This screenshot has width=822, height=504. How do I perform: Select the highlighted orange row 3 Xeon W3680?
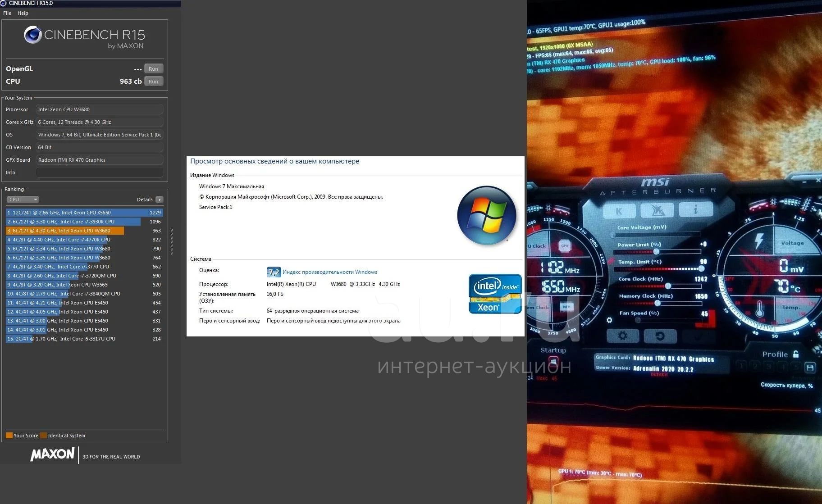84,231
